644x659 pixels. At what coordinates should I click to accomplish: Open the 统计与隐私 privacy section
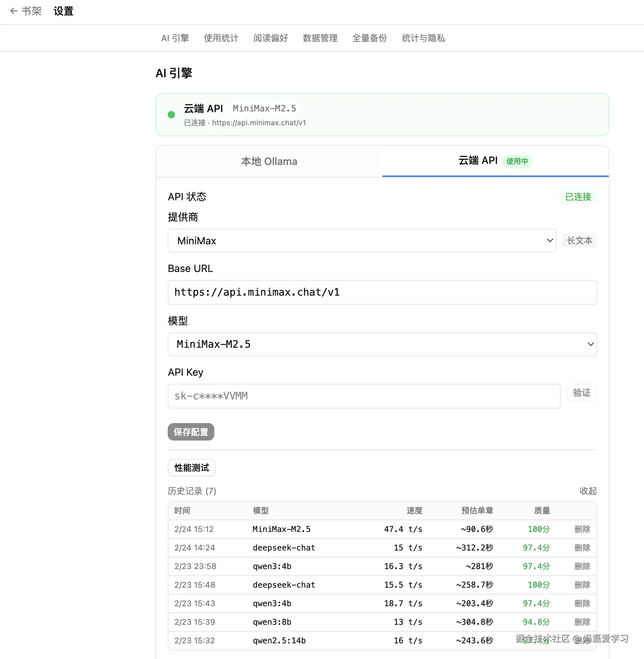tap(423, 38)
